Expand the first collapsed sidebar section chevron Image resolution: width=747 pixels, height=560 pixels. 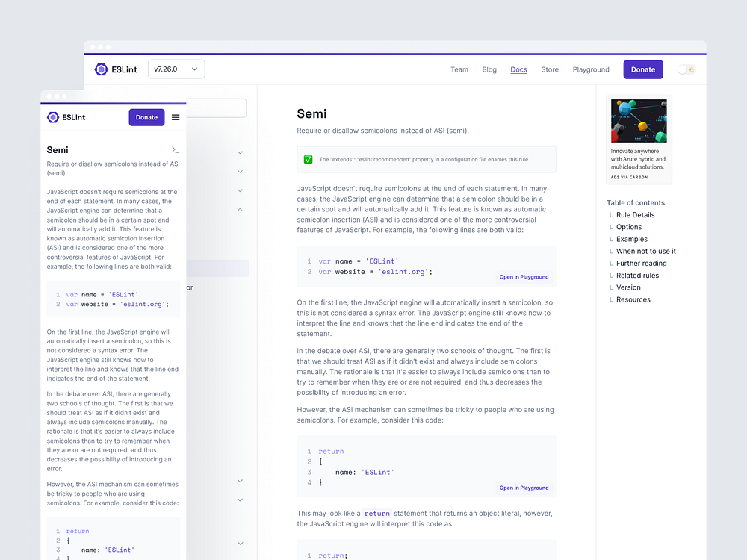(240, 152)
